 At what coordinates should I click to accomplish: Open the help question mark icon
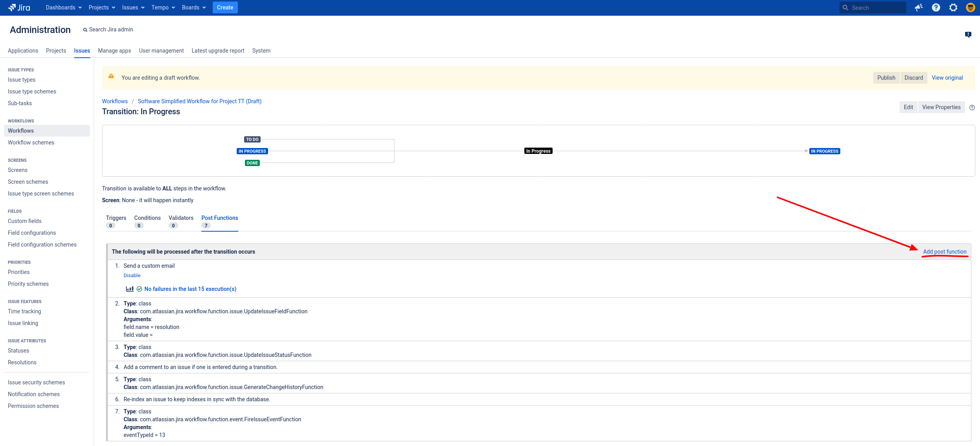point(936,7)
